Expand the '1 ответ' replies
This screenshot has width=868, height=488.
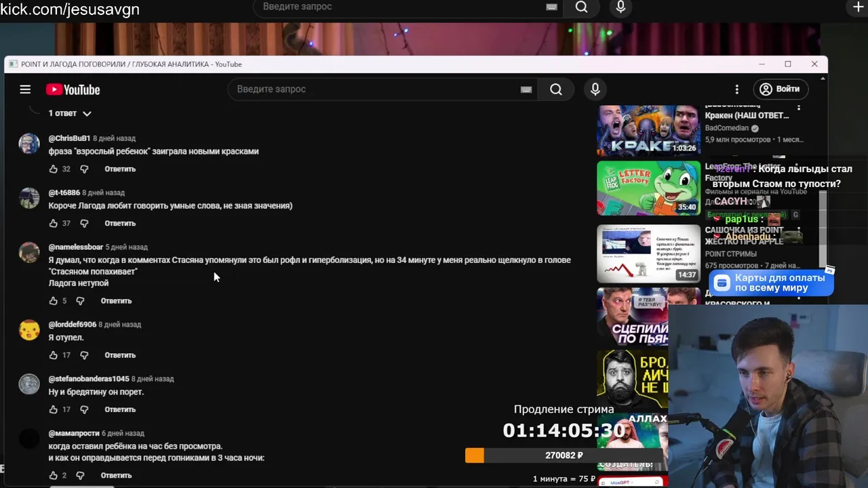[70, 113]
